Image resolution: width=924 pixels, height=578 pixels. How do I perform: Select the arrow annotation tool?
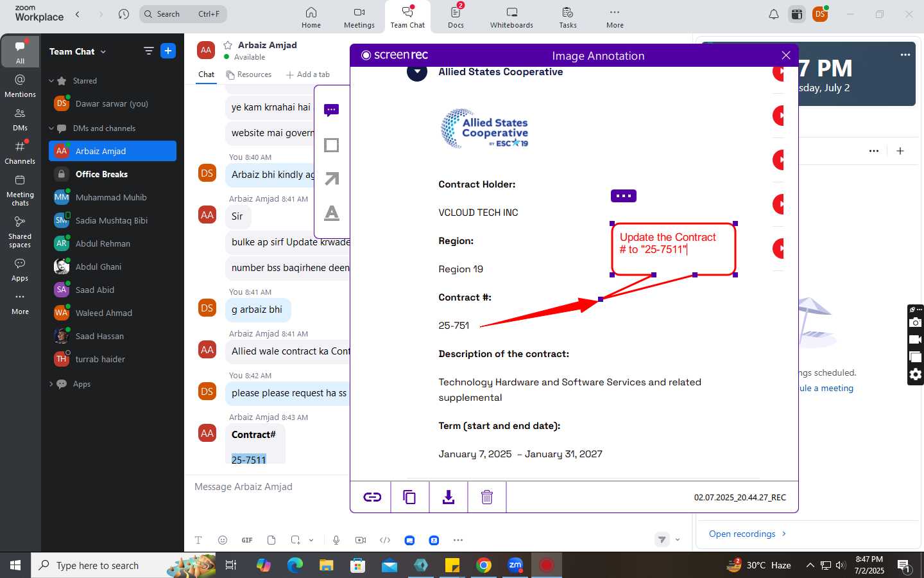332,179
